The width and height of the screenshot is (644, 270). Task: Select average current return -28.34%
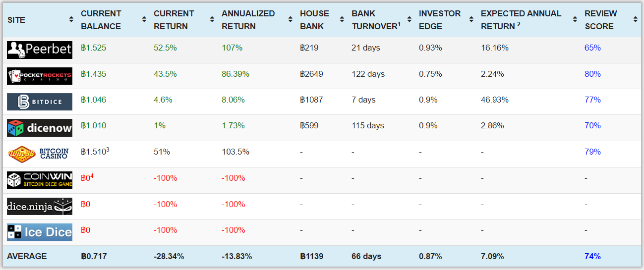[169, 257]
